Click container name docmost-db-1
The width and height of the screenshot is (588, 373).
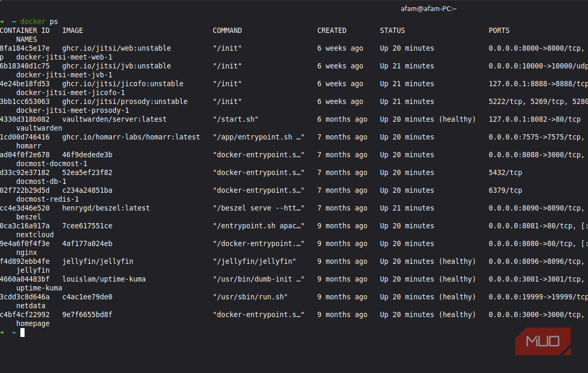41,181
